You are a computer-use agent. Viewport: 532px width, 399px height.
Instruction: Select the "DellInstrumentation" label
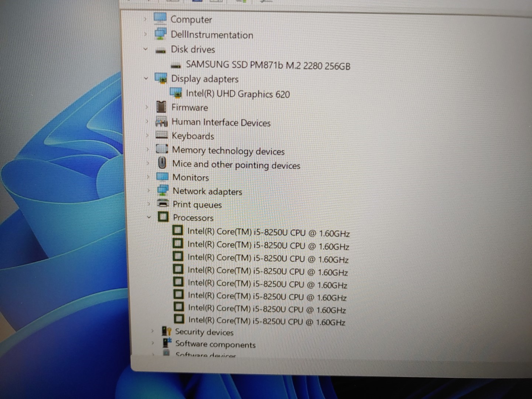point(212,35)
